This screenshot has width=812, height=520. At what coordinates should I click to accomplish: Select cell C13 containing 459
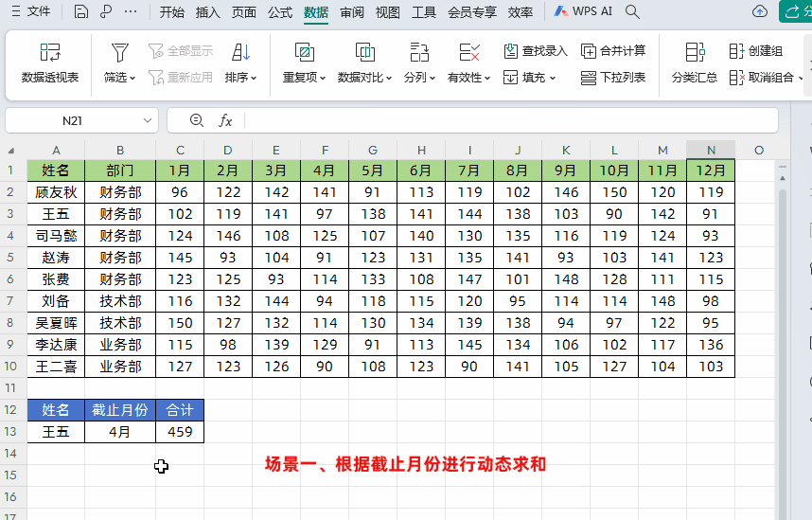[x=180, y=432]
